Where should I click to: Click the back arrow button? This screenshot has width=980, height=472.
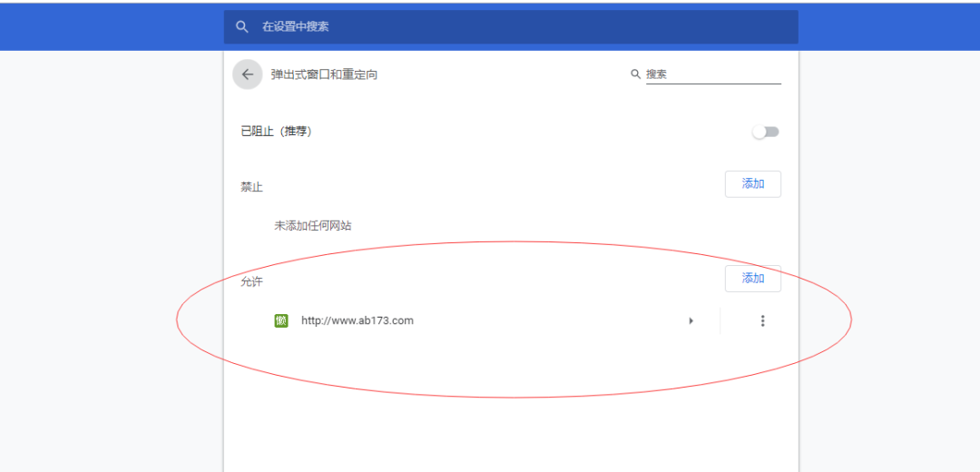pyautogui.click(x=248, y=75)
